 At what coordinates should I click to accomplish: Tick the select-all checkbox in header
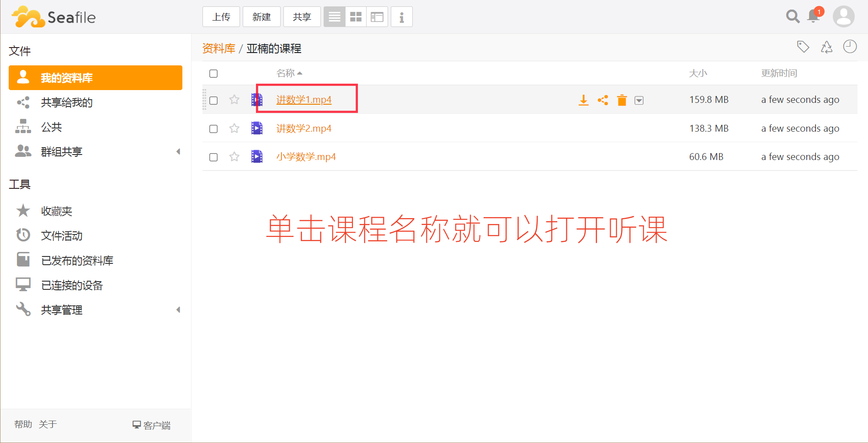pyautogui.click(x=213, y=74)
